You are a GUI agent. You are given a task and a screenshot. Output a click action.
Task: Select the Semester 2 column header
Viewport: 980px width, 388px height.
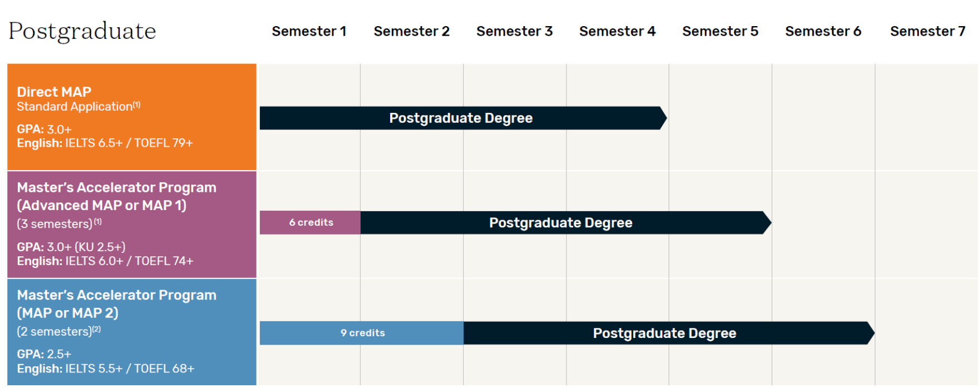[411, 32]
